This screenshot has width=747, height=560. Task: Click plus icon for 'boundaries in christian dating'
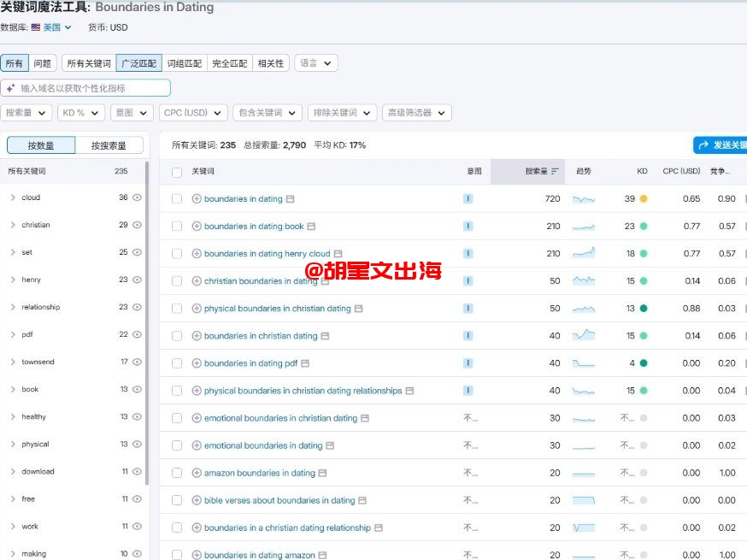click(x=197, y=336)
